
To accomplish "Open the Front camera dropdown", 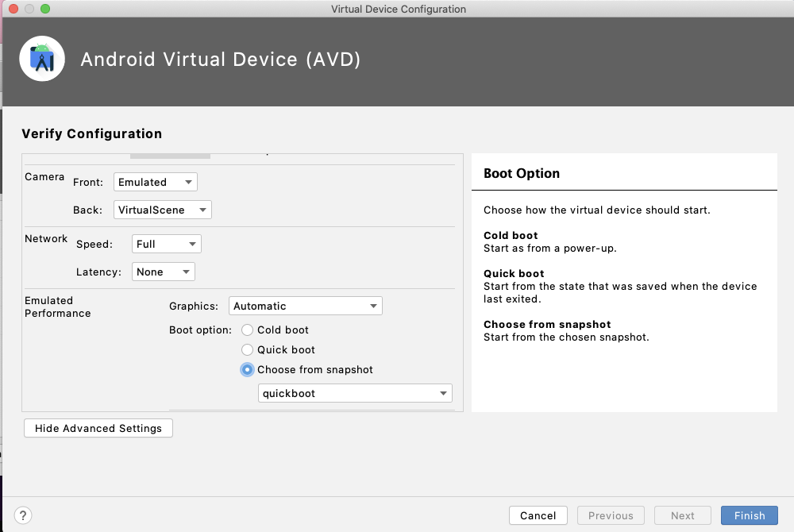I will [155, 182].
